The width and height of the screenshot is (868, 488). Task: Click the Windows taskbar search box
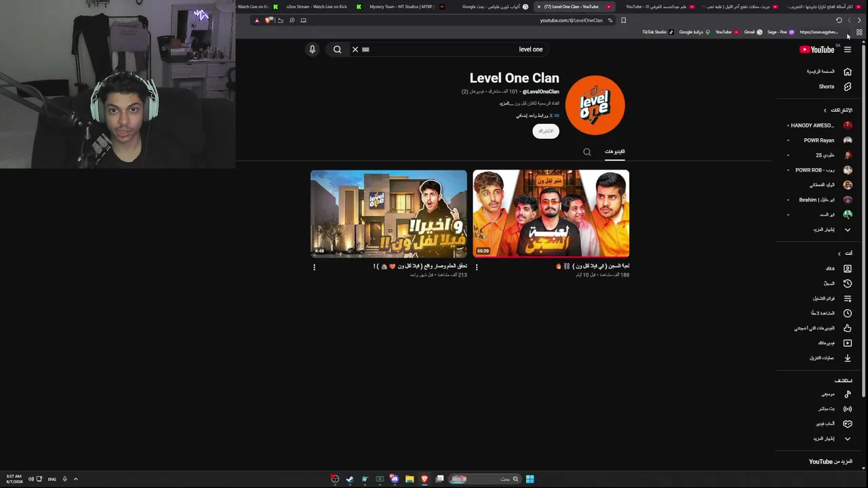click(x=484, y=479)
